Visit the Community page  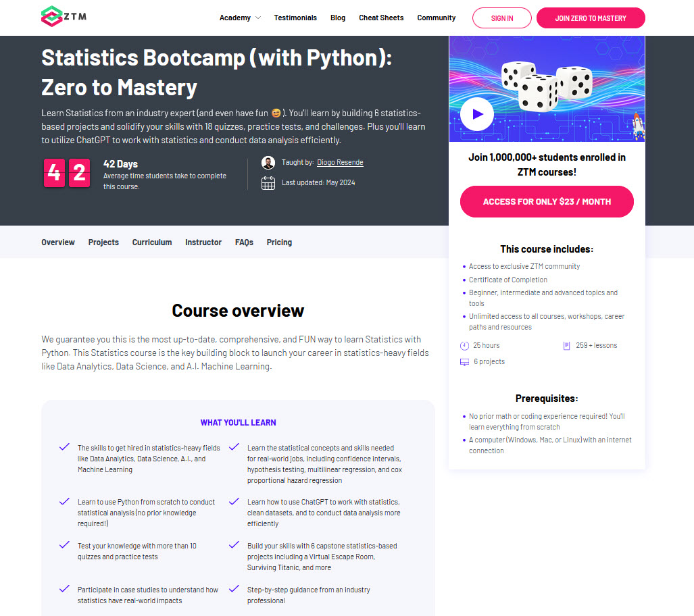click(436, 18)
